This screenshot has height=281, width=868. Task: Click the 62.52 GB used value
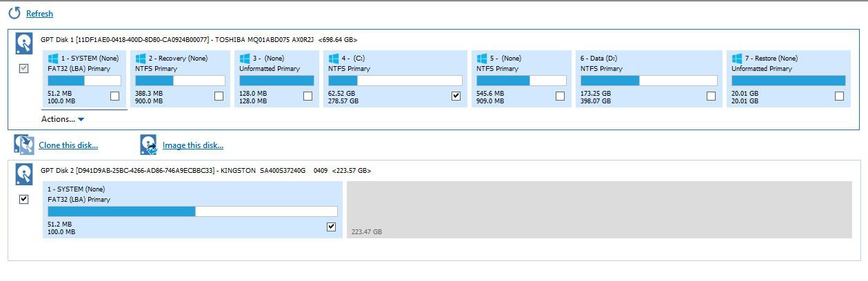[x=341, y=93]
